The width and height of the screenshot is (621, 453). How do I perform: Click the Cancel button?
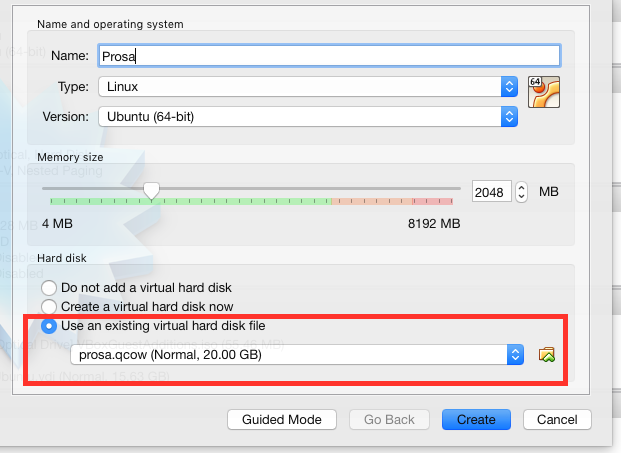tap(557, 419)
